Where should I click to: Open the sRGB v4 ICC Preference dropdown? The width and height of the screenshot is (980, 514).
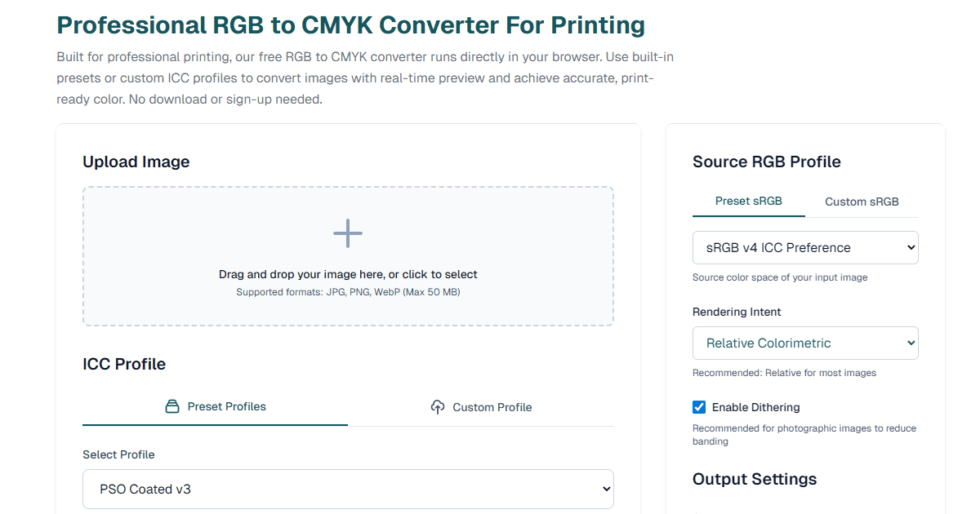[805, 247]
